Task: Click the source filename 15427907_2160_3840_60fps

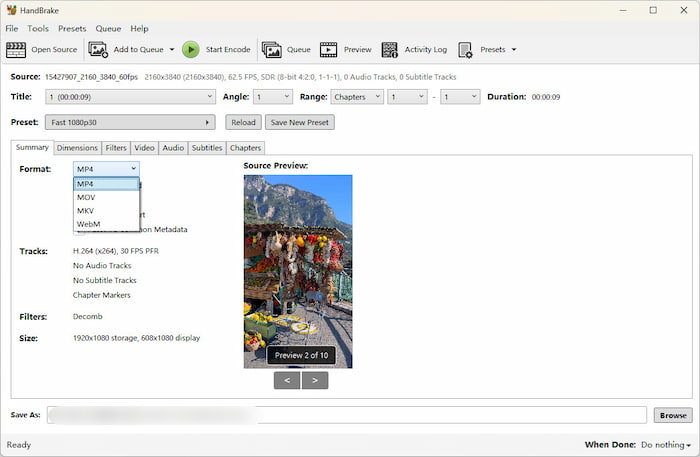Action: [x=91, y=77]
